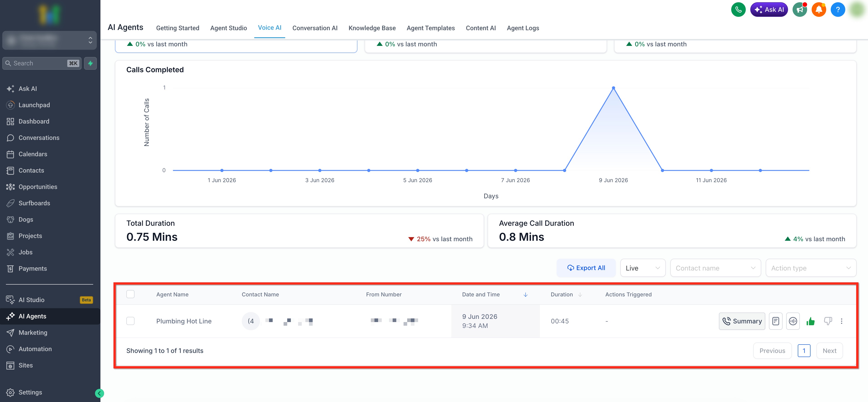Collapse the sidebar with green arrow button

(x=99, y=393)
